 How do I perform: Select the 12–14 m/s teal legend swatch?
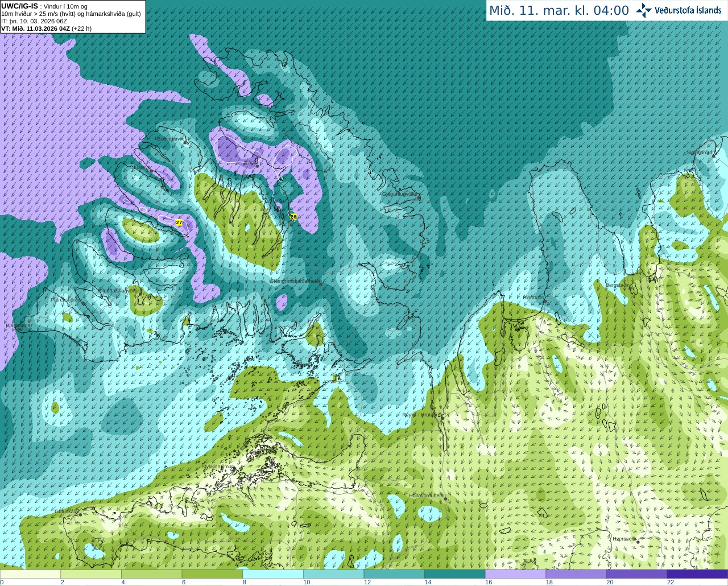pos(394,574)
